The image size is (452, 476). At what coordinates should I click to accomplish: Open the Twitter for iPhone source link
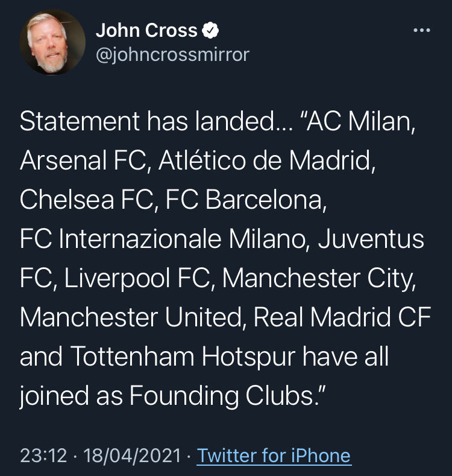click(x=274, y=455)
